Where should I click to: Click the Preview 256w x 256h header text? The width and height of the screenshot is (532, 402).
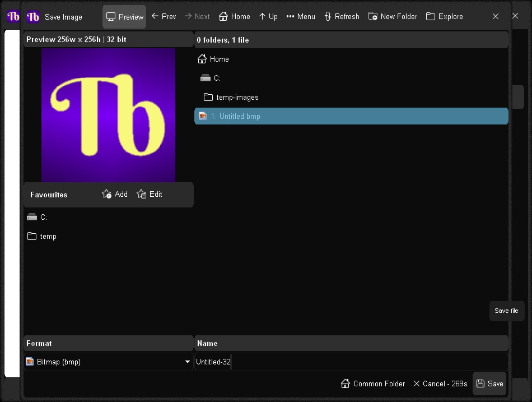pos(76,39)
